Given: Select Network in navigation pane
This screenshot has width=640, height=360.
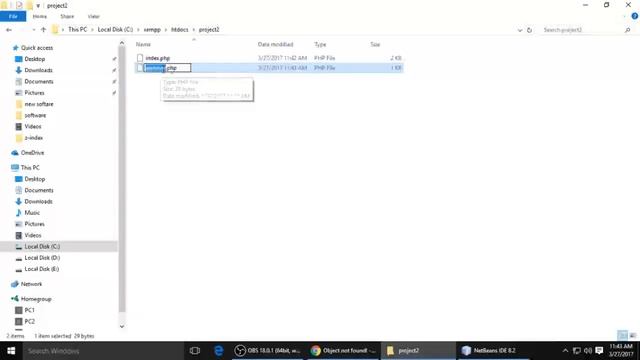Looking at the screenshot, I should 31,284.
